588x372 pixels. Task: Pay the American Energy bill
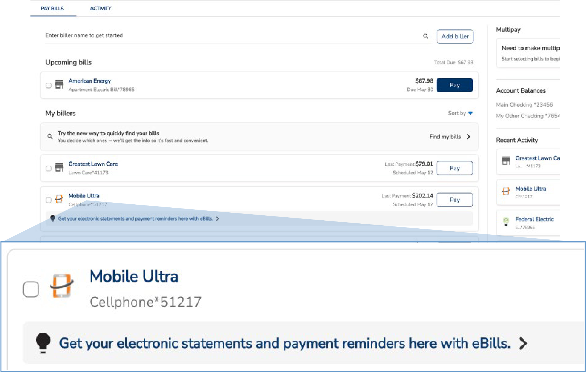click(455, 85)
